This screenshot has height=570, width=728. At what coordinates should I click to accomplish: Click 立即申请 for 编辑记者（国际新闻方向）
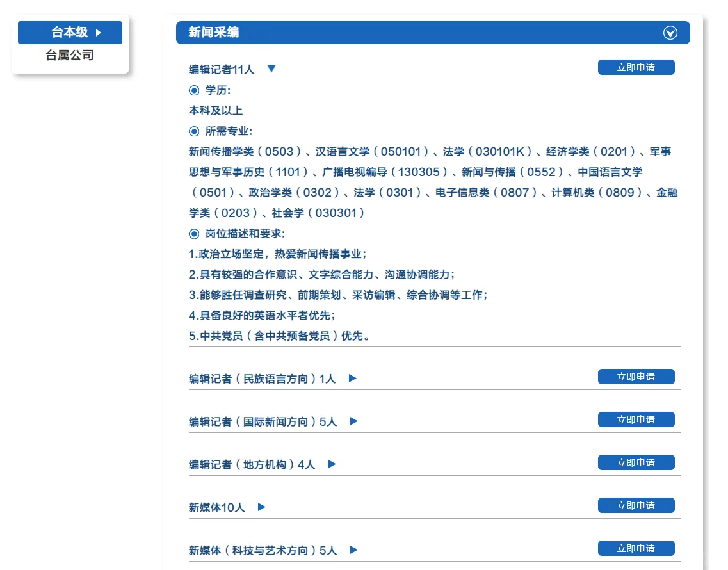[636, 419]
